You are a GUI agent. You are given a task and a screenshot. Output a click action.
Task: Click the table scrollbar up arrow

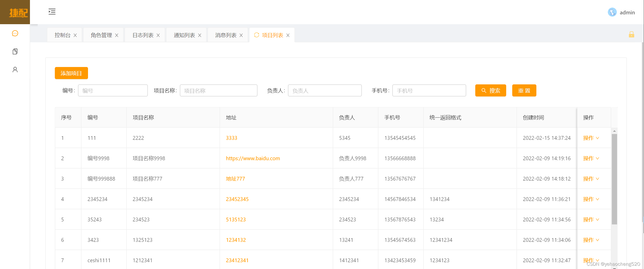click(x=614, y=131)
